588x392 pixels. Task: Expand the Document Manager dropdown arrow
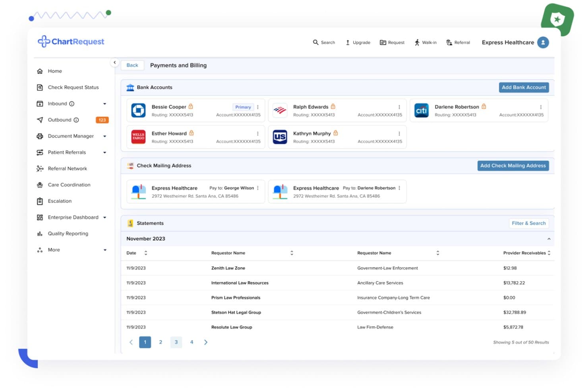pos(105,136)
